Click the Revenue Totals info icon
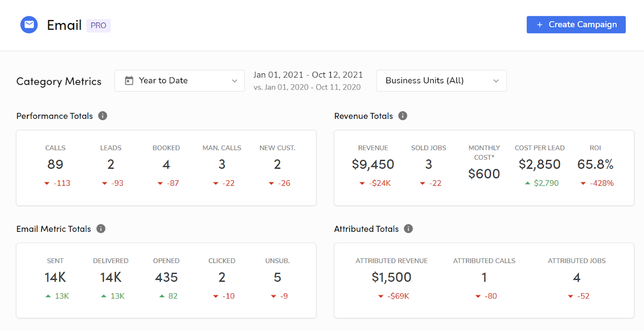Viewport: 644px width, 331px height. (403, 116)
